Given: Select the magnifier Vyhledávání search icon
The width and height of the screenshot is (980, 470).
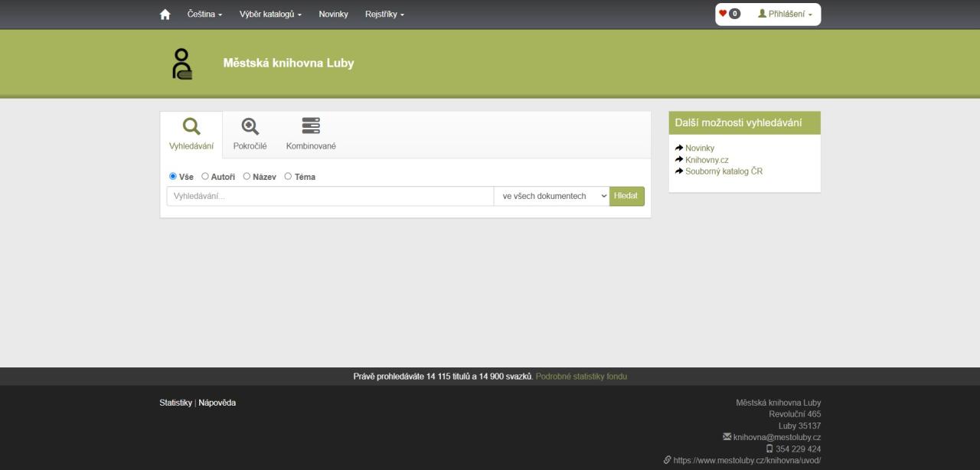Looking at the screenshot, I should click(x=191, y=126).
